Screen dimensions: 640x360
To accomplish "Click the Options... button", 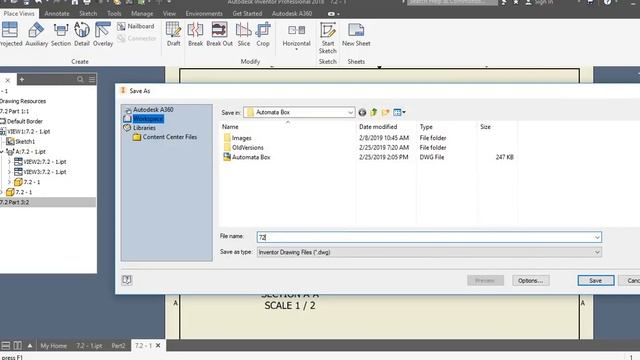I will 531,280.
